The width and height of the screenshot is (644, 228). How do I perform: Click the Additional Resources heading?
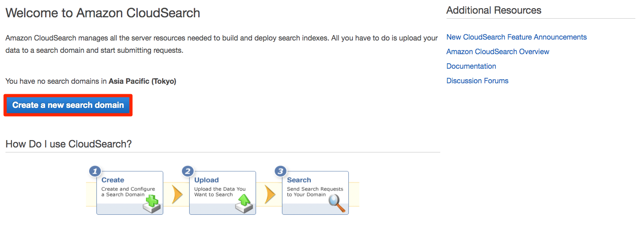click(x=493, y=10)
